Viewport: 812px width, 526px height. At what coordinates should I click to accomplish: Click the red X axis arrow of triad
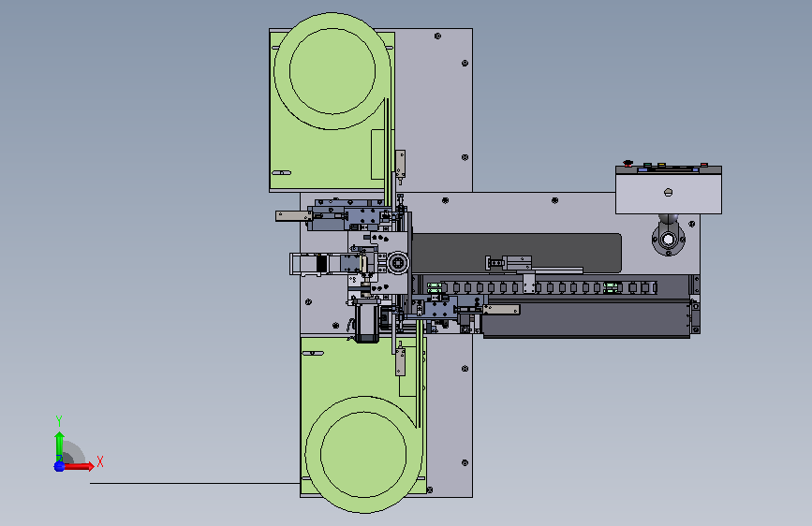[79, 466]
